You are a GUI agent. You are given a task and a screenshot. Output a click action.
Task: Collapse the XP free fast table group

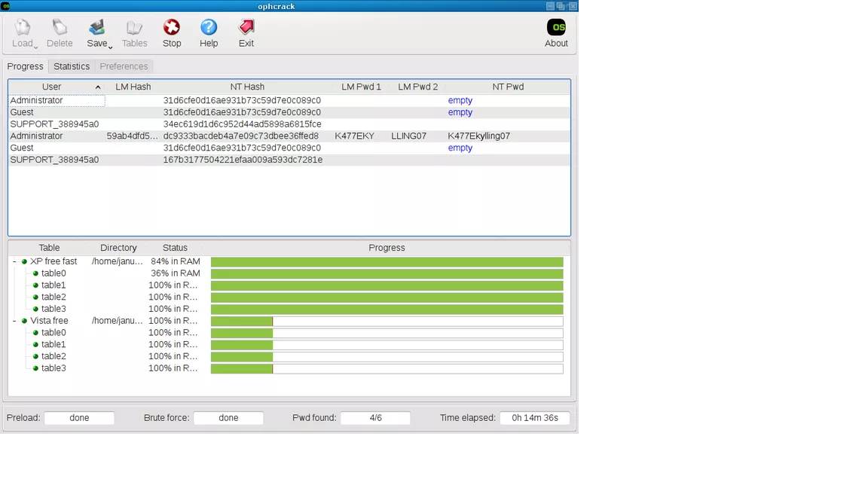click(14, 261)
